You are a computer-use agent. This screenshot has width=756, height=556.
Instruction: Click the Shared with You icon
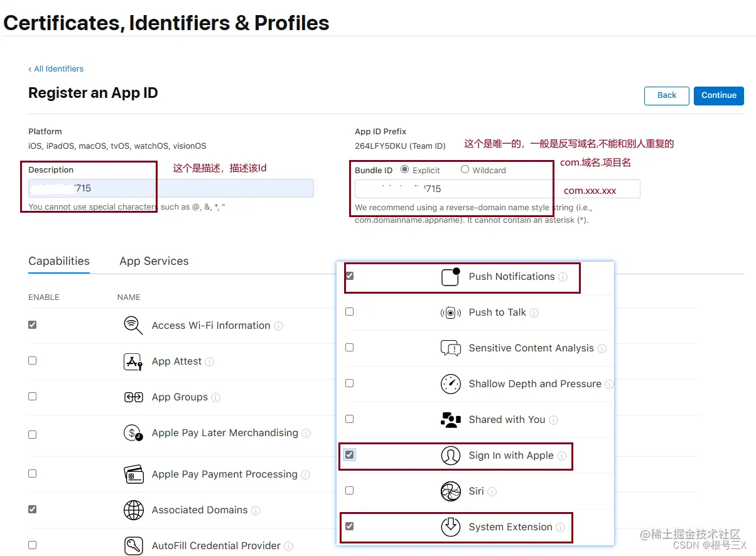point(450,419)
